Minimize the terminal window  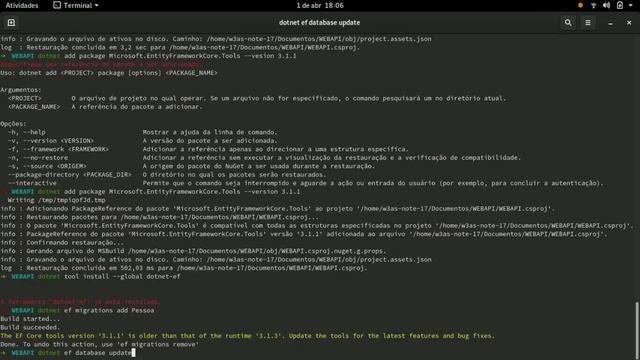[x=610, y=23]
